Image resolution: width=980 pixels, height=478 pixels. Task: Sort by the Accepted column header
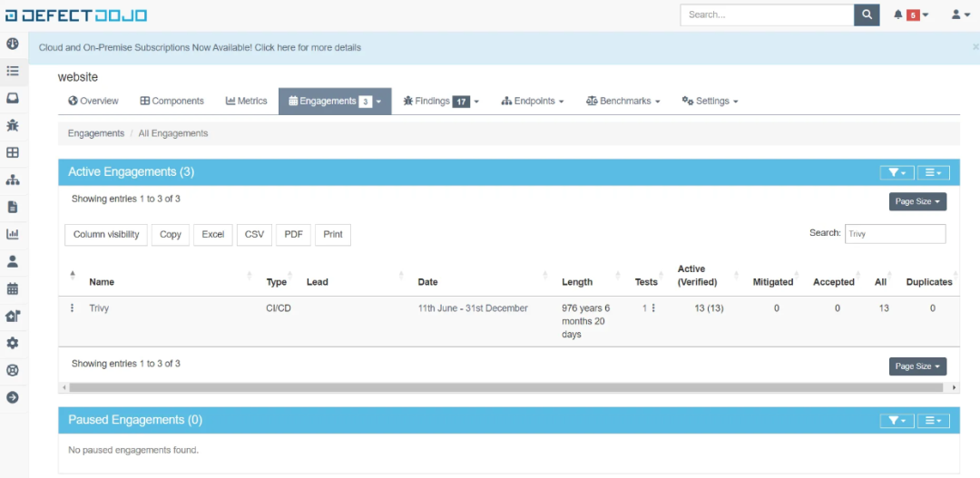pyautogui.click(x=834, y=282)
